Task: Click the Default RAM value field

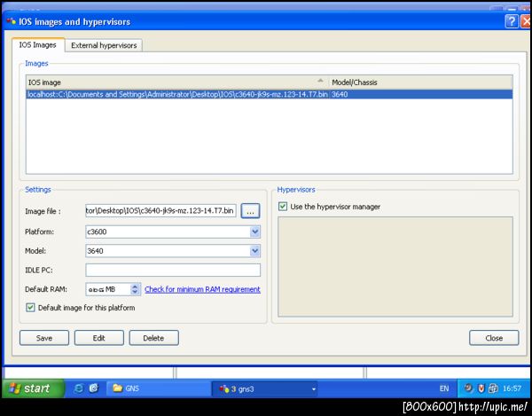Action: pos(108,289)
